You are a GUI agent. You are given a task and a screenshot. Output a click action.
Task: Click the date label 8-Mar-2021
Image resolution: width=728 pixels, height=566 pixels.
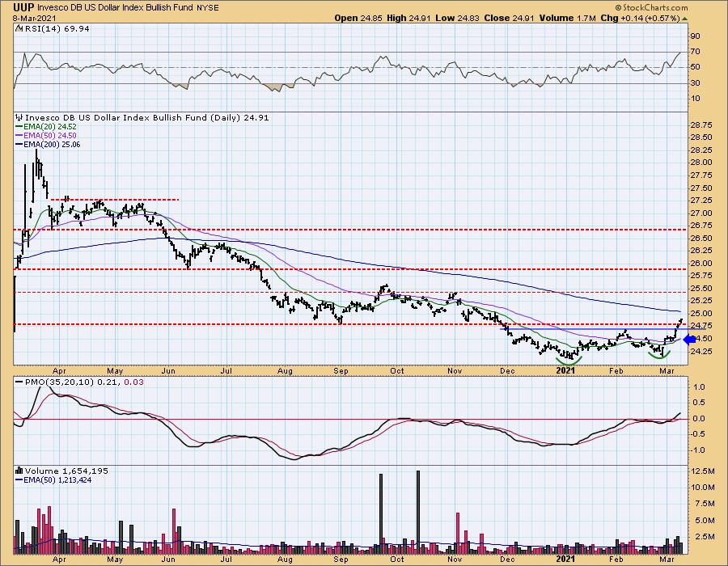(x=34, y=18)
